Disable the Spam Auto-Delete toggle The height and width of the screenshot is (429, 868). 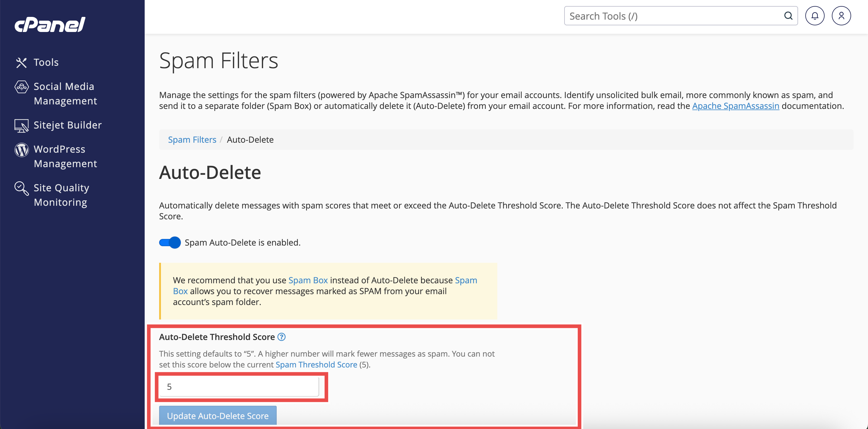[x=170, y=243]
